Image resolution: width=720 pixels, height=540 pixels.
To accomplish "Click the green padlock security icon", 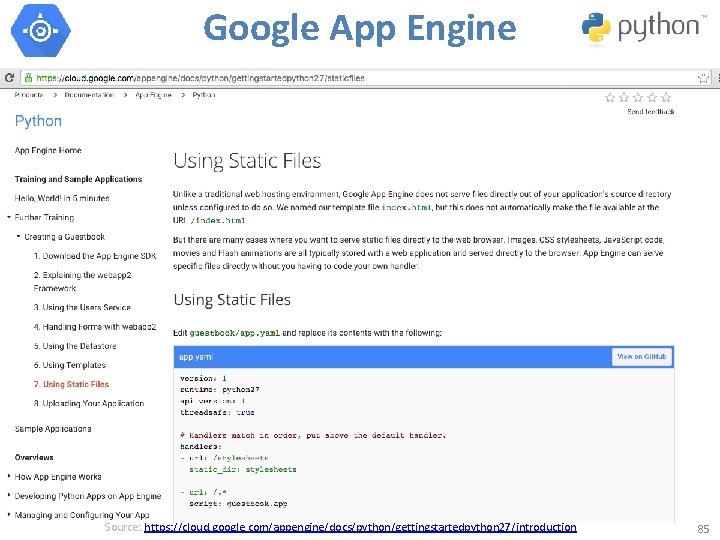I will (x=28, y=78).
